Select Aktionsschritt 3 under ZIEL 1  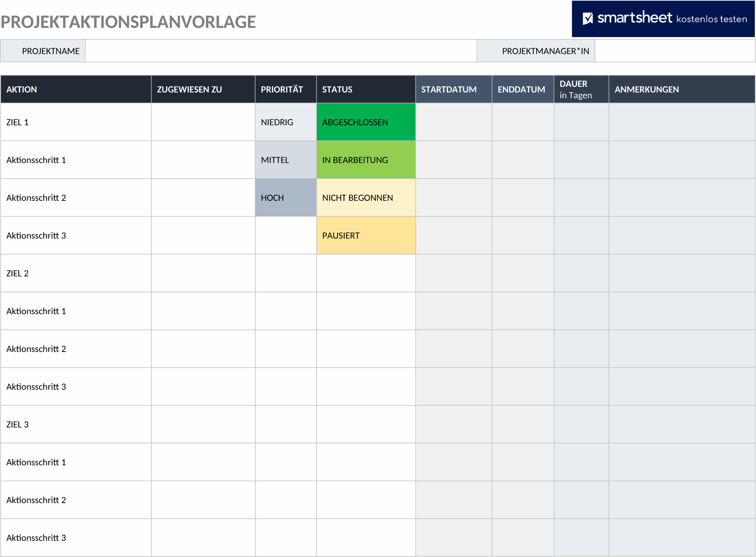(x=76, y=235)
